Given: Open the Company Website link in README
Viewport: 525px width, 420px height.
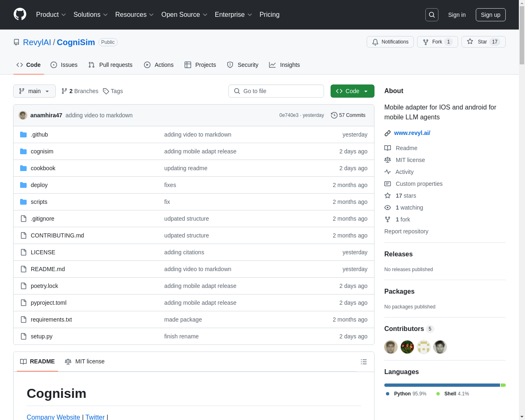Looking at the screenshot, I should tap(53, 417).
